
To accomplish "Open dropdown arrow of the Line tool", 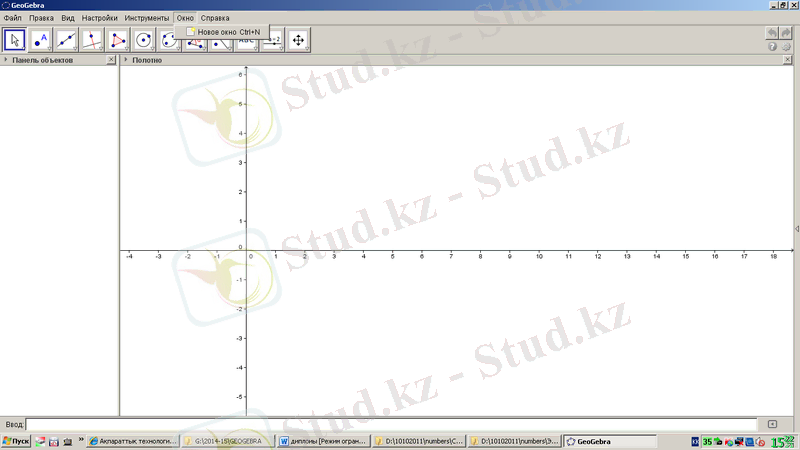I will pyautogui.click(x=75, y=49).
